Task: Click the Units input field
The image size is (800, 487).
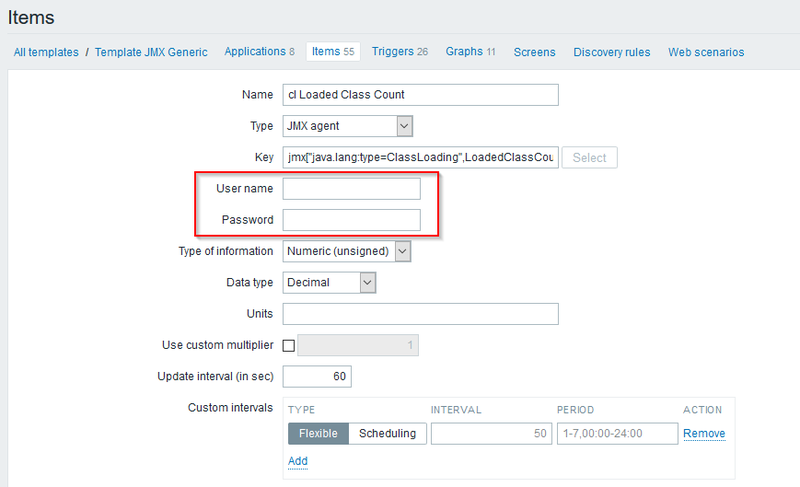Action: click(420, 314)
